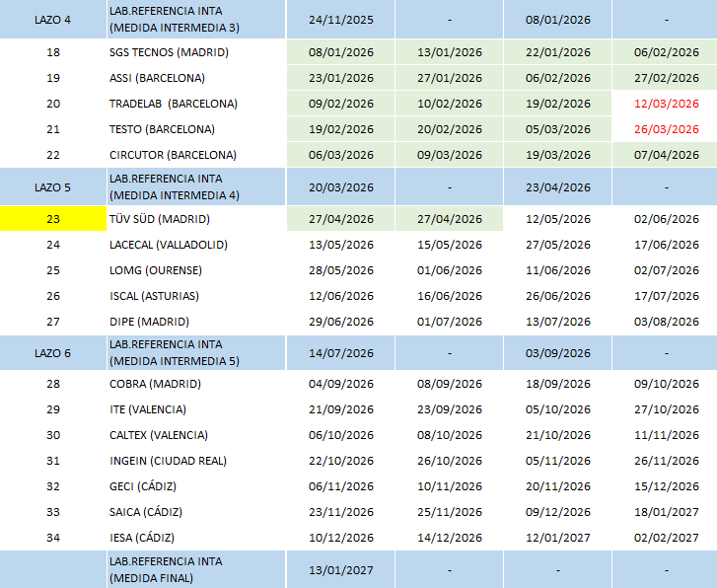717x588 pixels.
Task: Select date 27/02/2026 in ASSI row
Action: pyautogui.click(x=667, y=78)
